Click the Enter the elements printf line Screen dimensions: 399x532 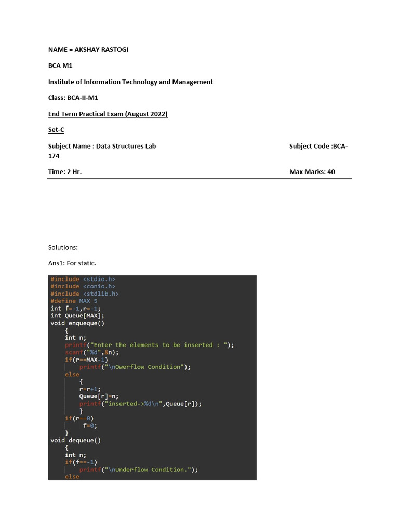149,345
